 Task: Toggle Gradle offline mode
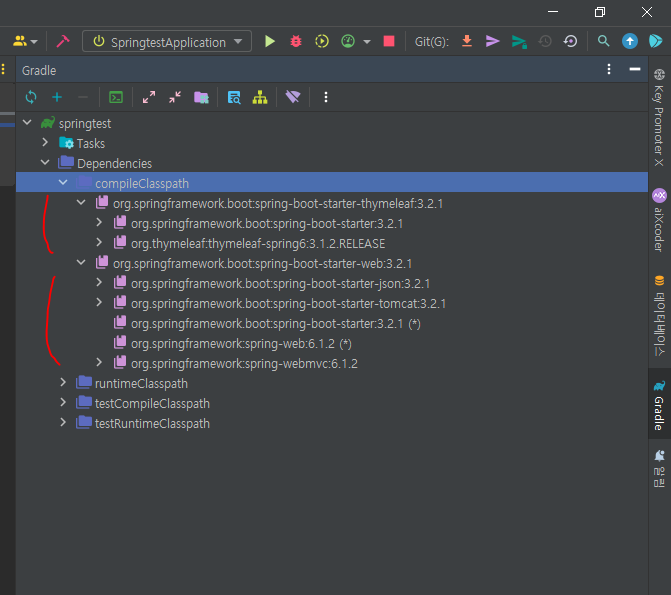pos(293,97)
